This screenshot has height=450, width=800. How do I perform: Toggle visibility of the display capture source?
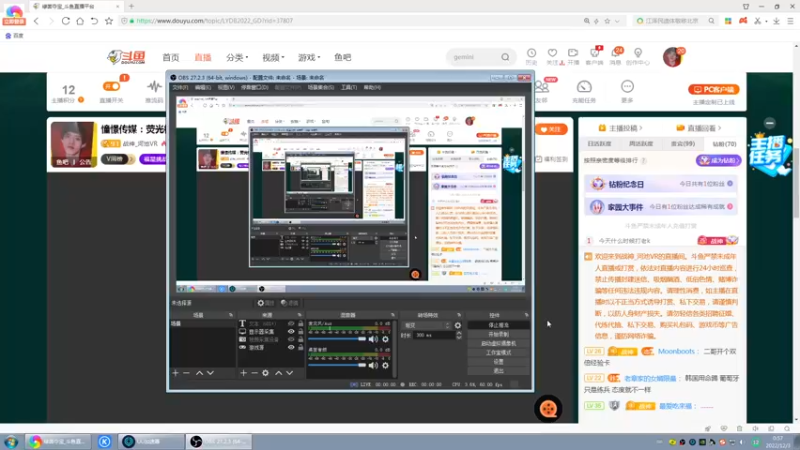[x=291, y=332]
